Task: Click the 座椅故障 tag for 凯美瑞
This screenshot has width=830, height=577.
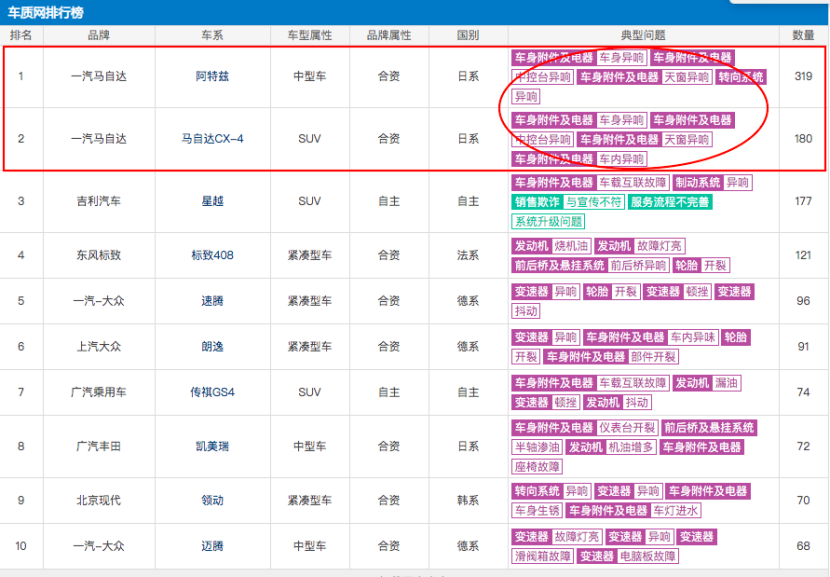Action: point(538,466)
